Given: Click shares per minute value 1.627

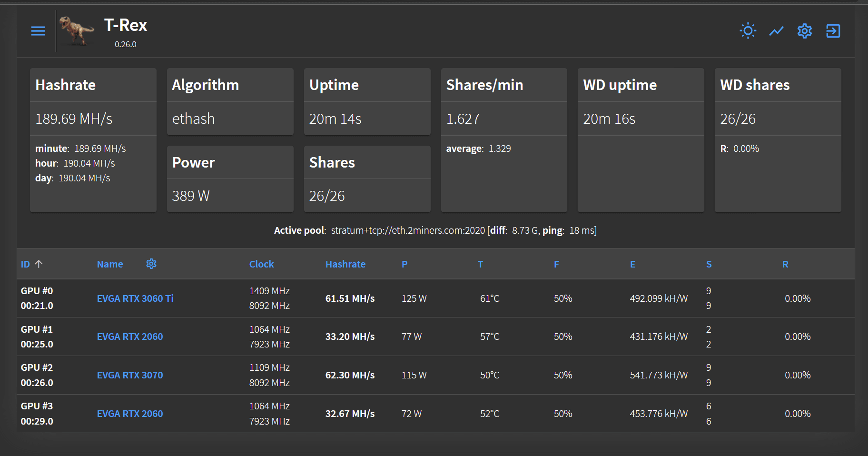Looking at the screenshot, I should click(463, 119).
